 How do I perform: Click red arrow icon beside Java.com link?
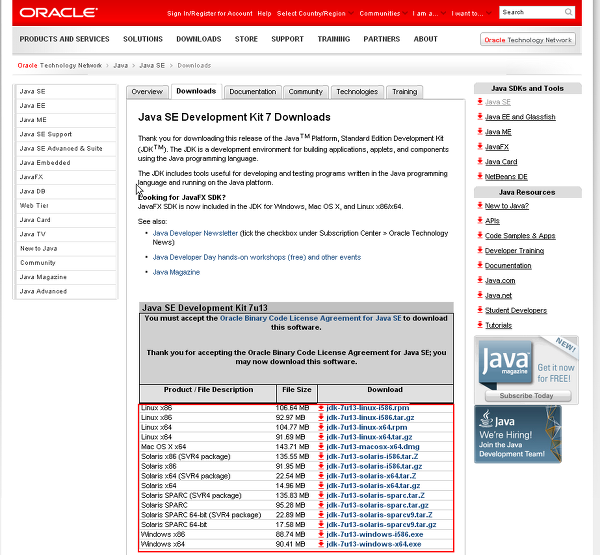[x=480, y=280]
